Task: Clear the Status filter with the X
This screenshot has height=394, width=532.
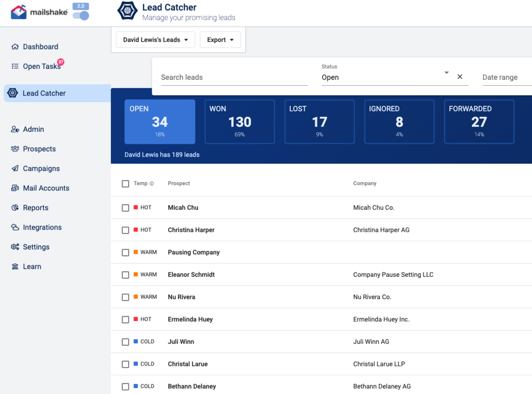Action: 460,77
